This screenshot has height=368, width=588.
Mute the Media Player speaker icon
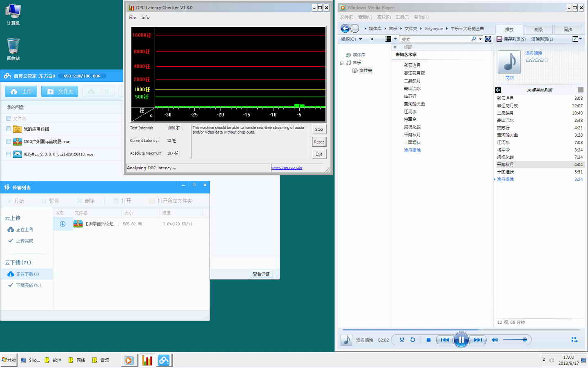[495, 340]
